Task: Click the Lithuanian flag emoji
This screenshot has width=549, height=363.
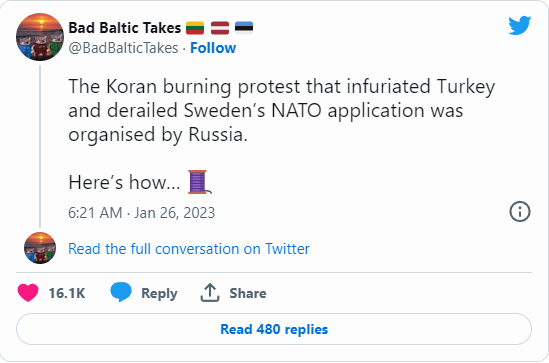Action: pyautogui.click(x=195, y=28)
